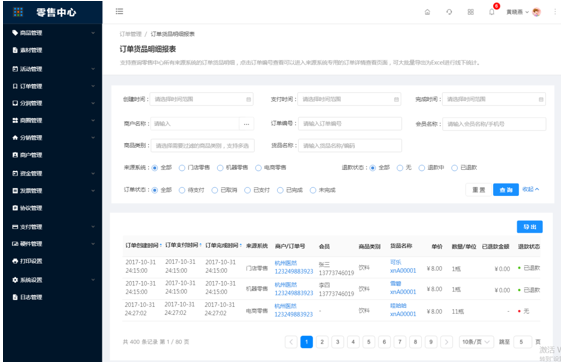The height and width of the screenshot is (362, 562).
Task: Go to page 2 in pagination
Action: coord(322,342)
